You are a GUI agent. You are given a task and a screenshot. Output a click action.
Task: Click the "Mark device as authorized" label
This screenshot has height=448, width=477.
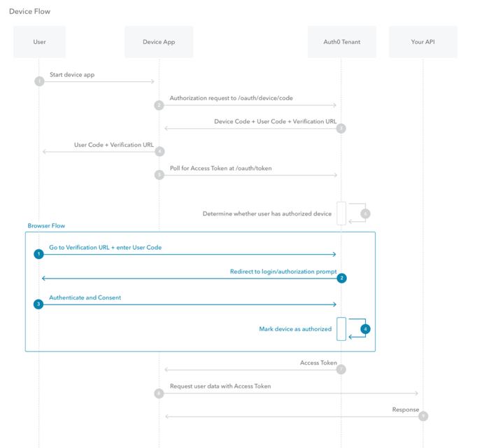(295, 329)
